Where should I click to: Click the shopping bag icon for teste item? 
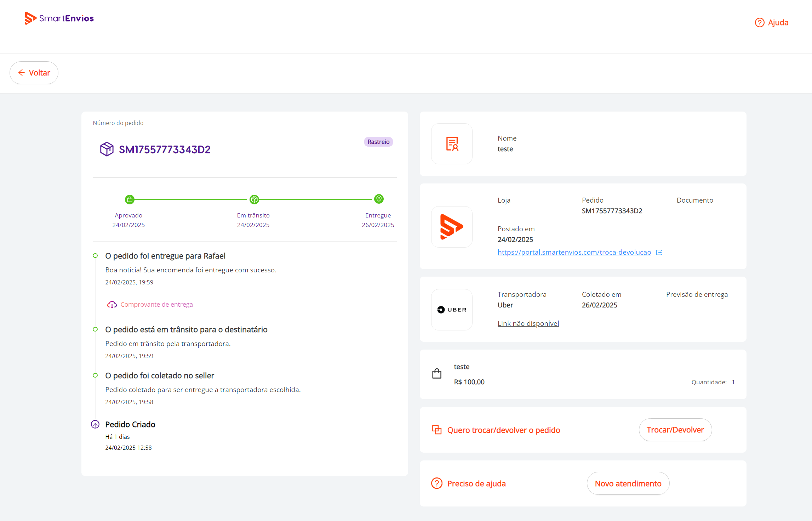tap(437, 374)
